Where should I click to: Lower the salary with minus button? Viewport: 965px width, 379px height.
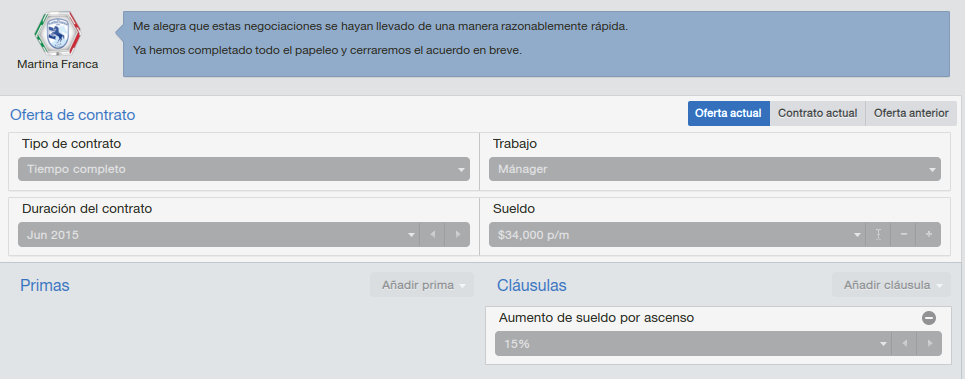[903, 234]
